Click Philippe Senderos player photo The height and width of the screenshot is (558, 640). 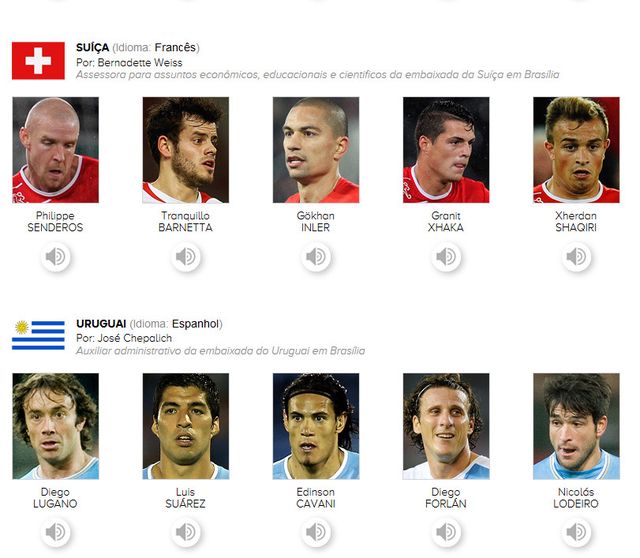56,150
